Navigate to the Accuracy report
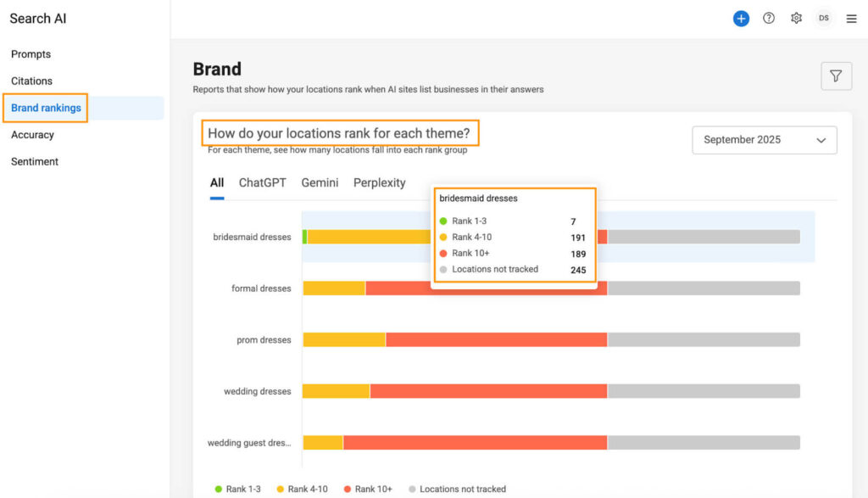868x498 pixels. (31, 134)
